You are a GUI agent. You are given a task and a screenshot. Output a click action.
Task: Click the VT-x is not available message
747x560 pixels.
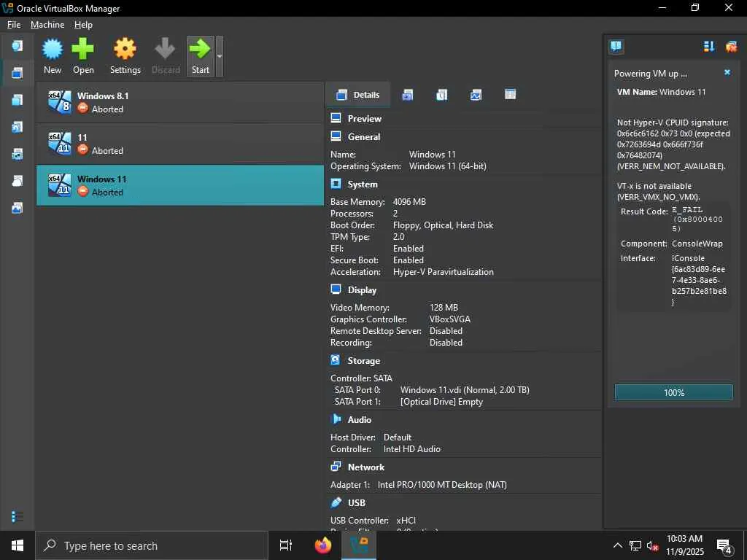[x=658, y=192]
